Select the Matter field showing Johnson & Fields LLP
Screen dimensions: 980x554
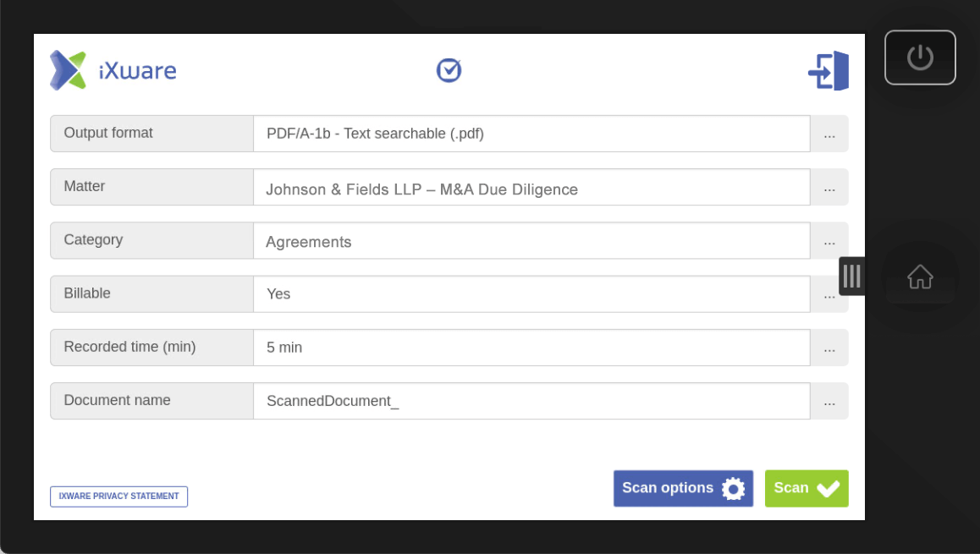tap(531, 187)
